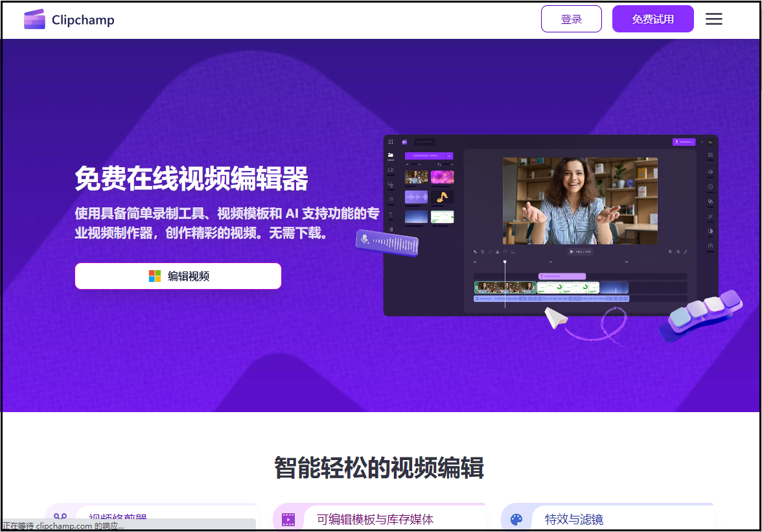Click the palette icon beside 特效与滤镜
This screenshot has height=532, width=762.
[x=516, y=520]
